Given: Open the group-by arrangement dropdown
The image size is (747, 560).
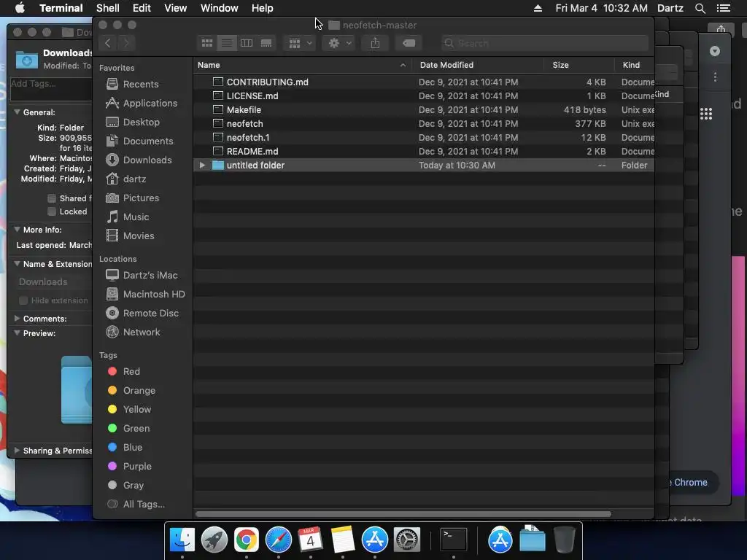Looking at the screenshot, I should click(x=300, y=43).
